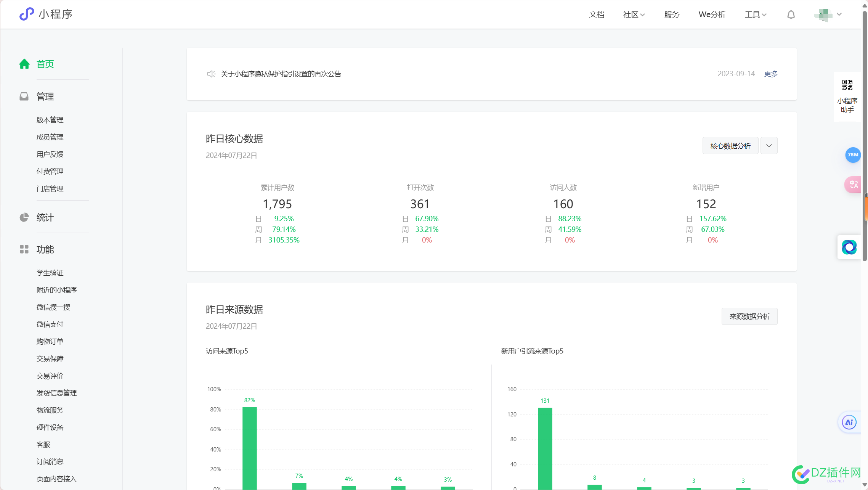Open 硬件设备 in the sidebar
The image size is (868, 490).
[50, 427]
